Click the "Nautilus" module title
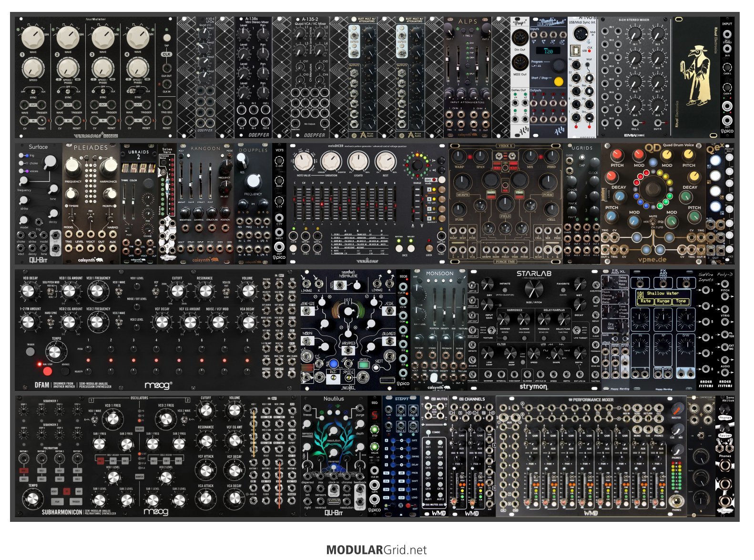The width and height of the screenshot is (754, 560). 334,399
